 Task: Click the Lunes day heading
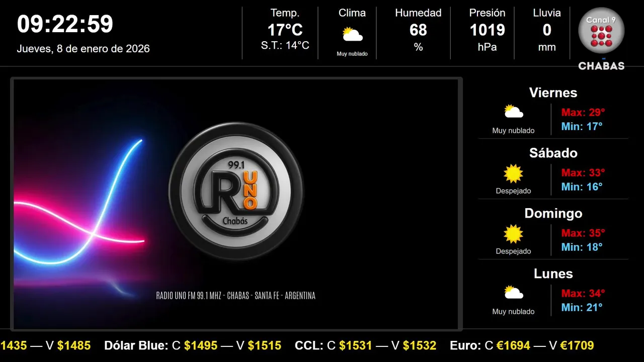(553, 274)
